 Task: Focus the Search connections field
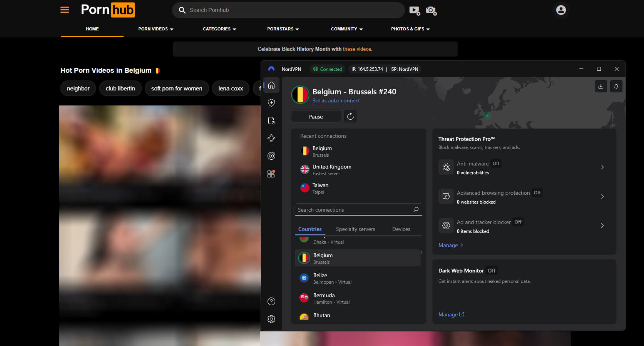(x=358, y=209)
